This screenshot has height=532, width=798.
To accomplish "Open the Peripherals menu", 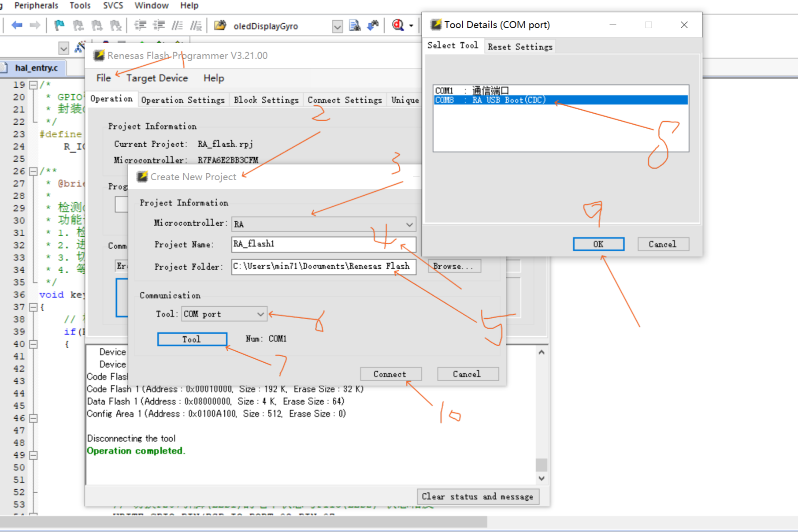I will tap(36, 5).
